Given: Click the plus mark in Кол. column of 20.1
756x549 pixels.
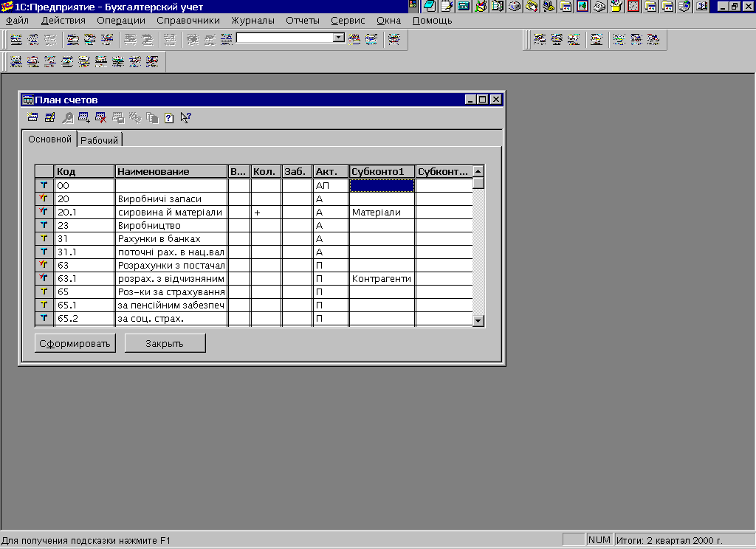Looking at the screenshot, I should pos(258,213).
